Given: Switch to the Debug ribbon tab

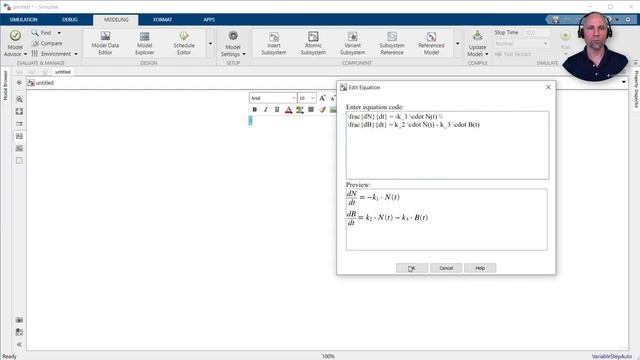Looking at the screenshot, I should (70, 20).
